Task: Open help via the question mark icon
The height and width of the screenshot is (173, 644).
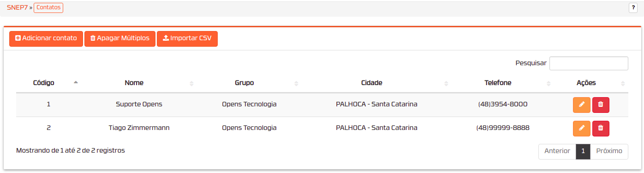Action: pyautogui.click(x=633, y=8)
